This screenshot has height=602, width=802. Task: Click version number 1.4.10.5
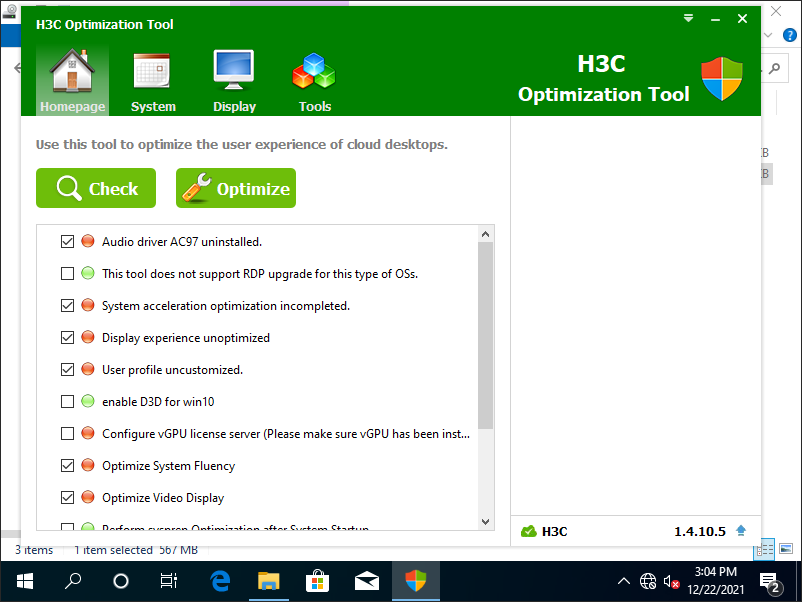[700, 531]
